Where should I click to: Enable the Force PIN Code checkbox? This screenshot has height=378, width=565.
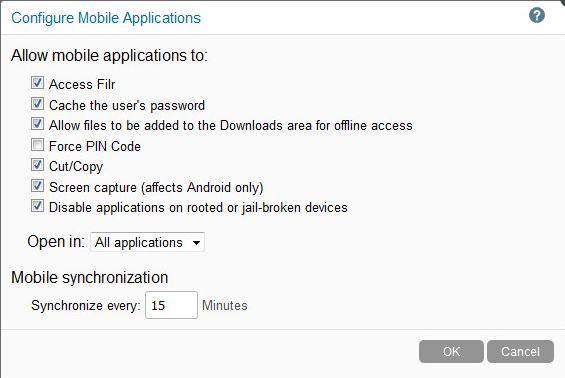click(x=37, y=145)
